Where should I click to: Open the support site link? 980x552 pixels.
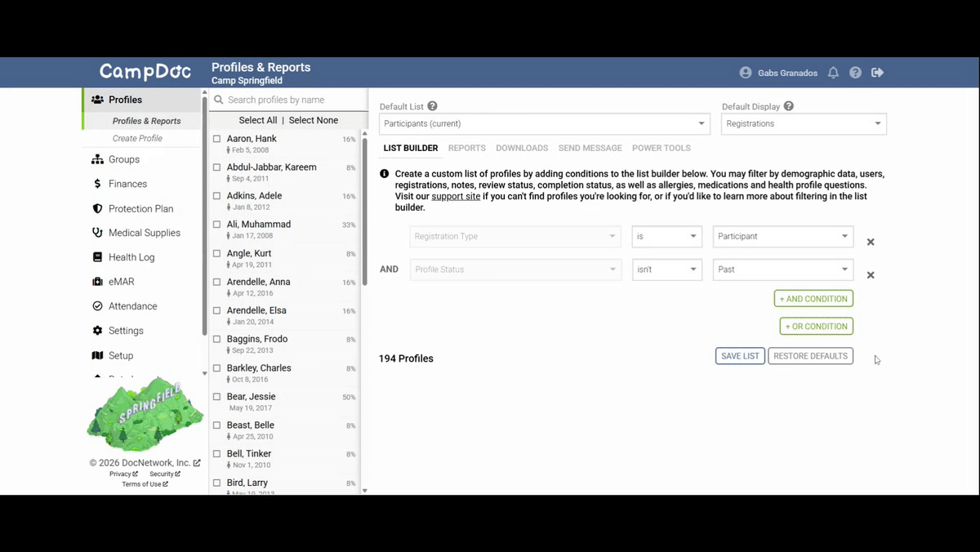click(456, 197)
